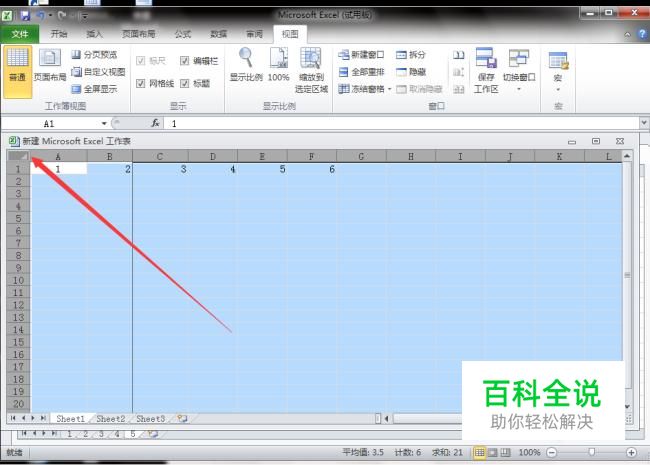The width and height of the screenshot is (650, 465).
Task: Open Custom Views (自定义视图)
Action: tap(98, 72)
